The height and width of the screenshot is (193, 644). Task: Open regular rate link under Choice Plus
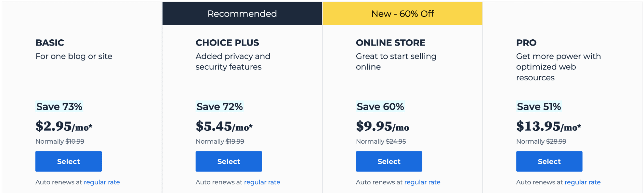point(262,182)
